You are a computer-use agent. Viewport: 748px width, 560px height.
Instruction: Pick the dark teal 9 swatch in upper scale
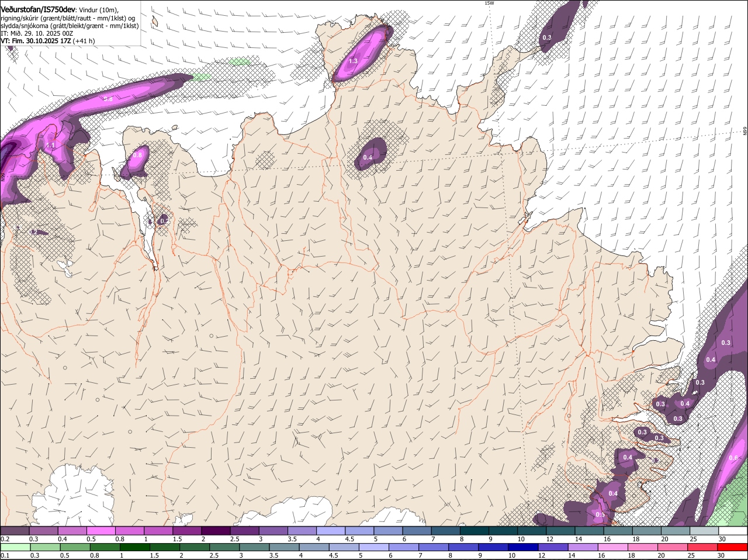point(503,531)
